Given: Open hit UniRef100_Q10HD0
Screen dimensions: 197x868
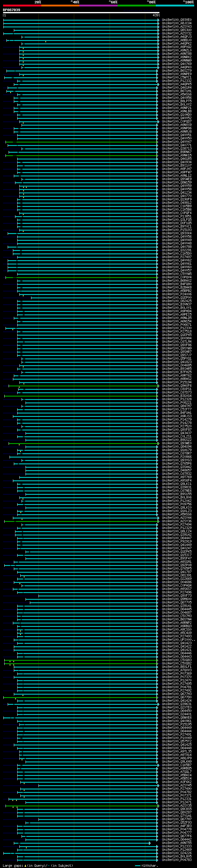Looking at the screenshot, I should pos(177,115).
